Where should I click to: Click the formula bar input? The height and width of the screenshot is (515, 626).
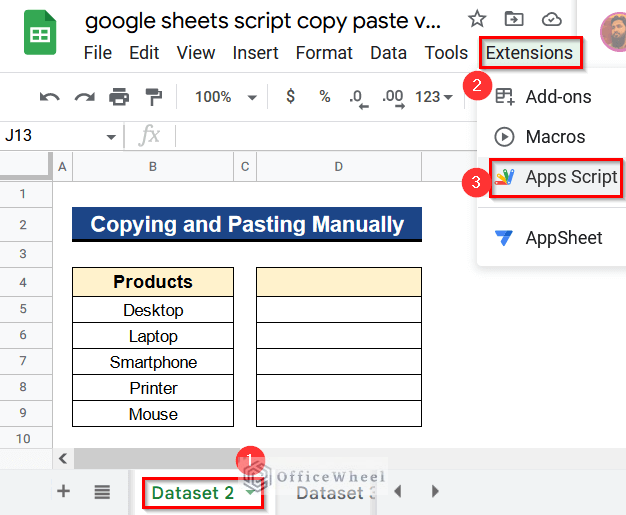320,136
